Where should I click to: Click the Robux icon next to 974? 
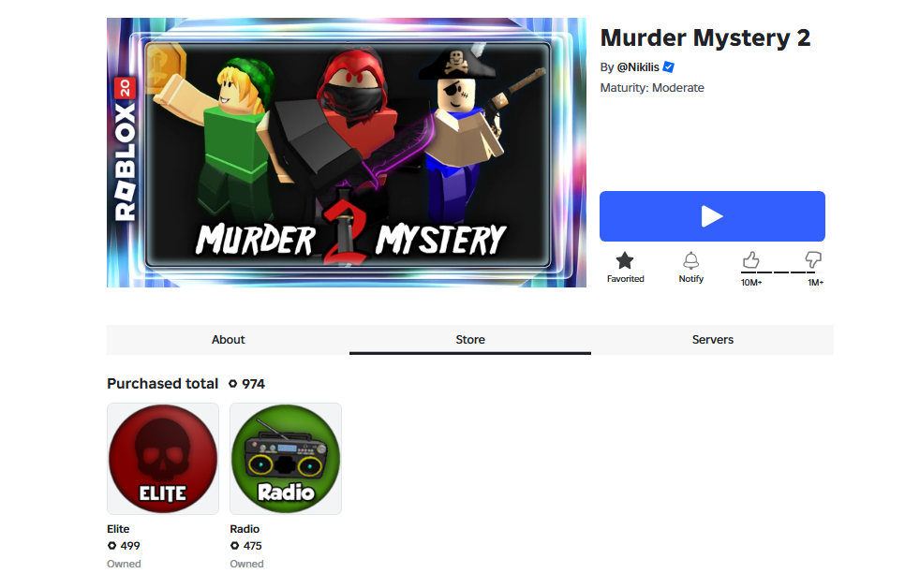point(233,384)
